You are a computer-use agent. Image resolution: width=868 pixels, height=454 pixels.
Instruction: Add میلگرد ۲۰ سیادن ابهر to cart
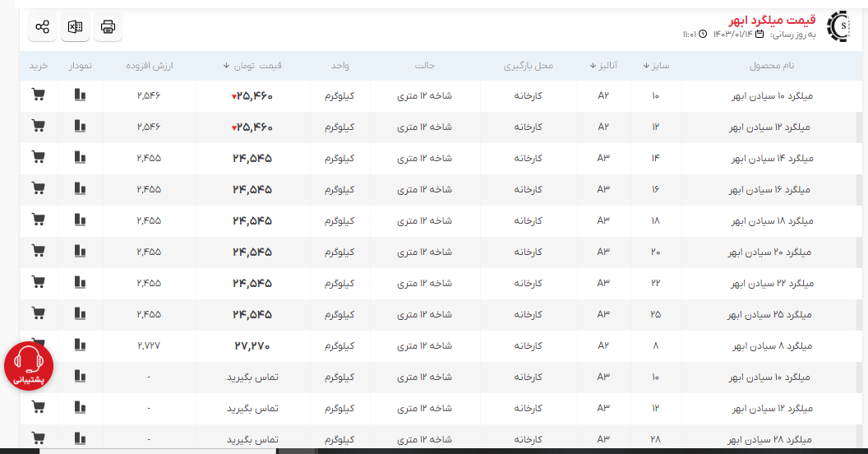(38, 252)
